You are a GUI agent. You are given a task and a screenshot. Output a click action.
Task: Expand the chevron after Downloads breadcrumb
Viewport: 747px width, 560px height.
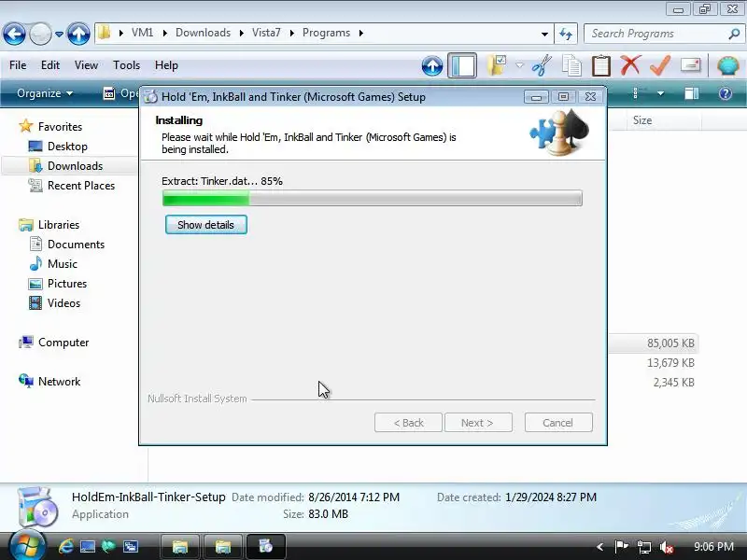pos(242,33)
